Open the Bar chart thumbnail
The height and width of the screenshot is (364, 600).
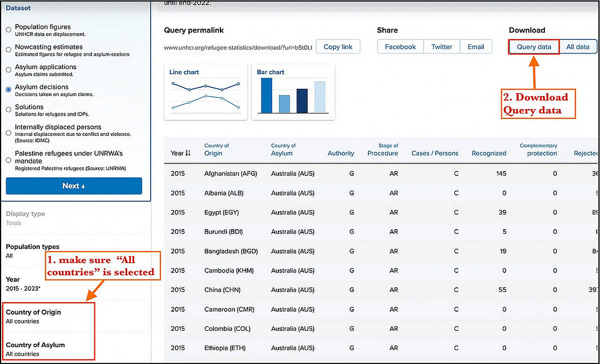[x=293, y=92]
